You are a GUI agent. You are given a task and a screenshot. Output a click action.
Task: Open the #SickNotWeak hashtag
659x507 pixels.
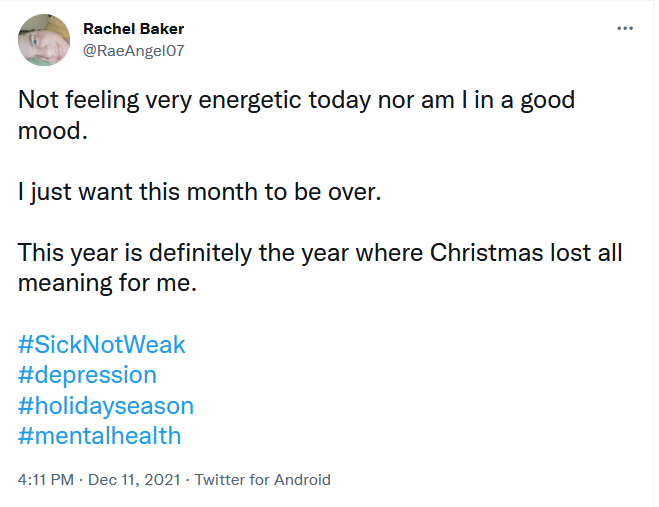(x=101, y=344)
